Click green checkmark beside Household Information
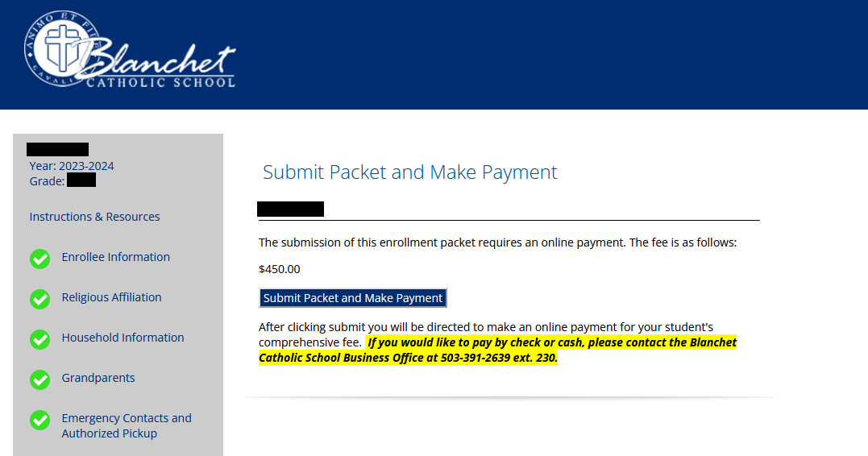Image resolution: width=868 pixels, height=456 pixels. click(39, 339)
